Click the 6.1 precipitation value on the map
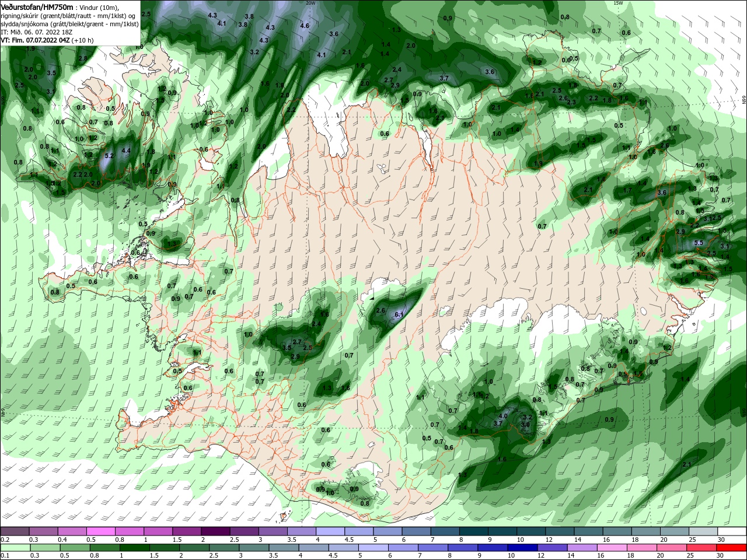 point(399,315)
